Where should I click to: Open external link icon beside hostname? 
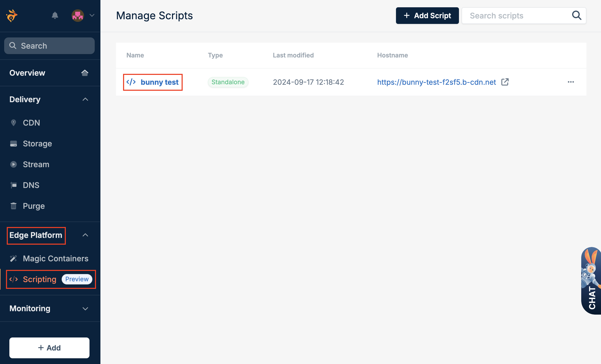click(x=505, y=82)
